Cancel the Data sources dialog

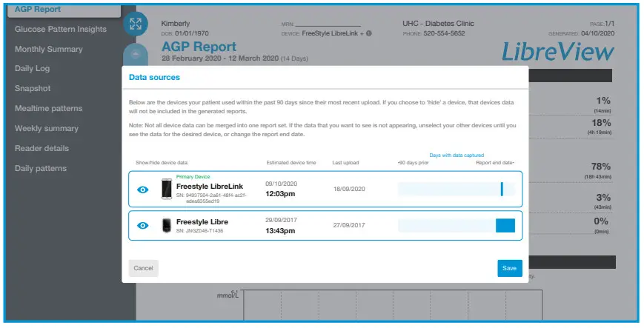pyautogui.click(x=143, y=268)
